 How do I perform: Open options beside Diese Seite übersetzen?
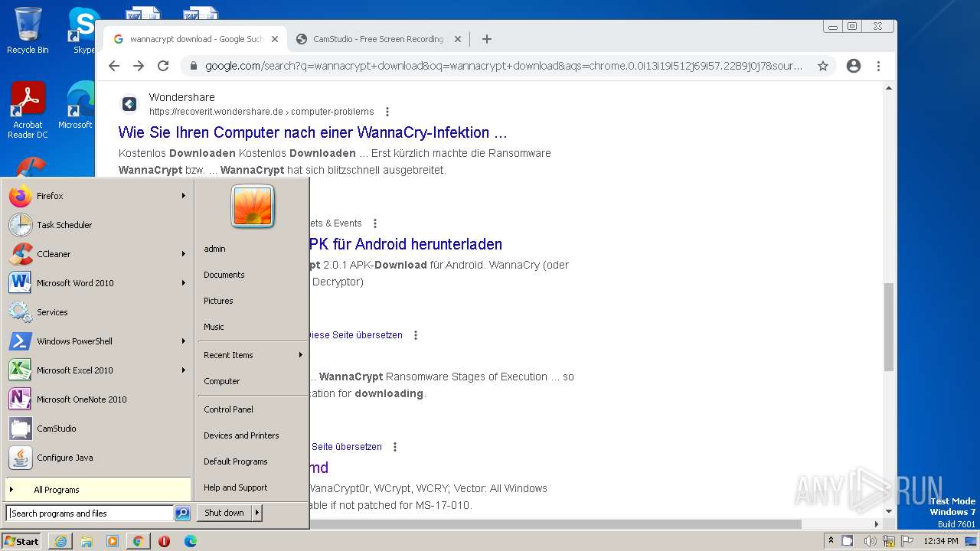click(x=416, y=335)
